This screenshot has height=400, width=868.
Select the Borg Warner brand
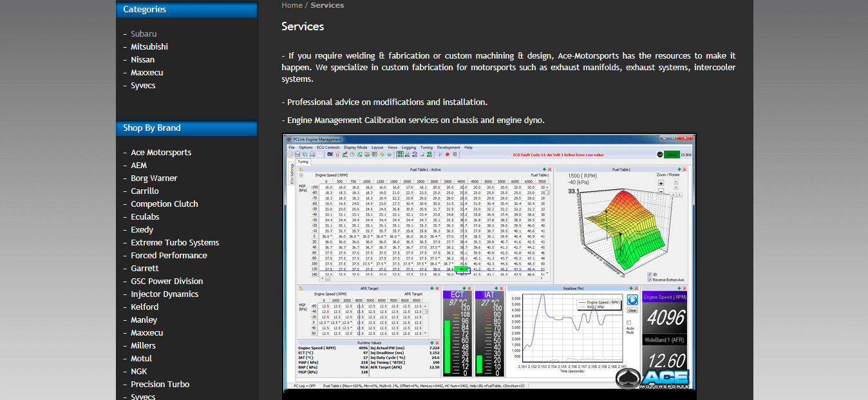[154, 178]
